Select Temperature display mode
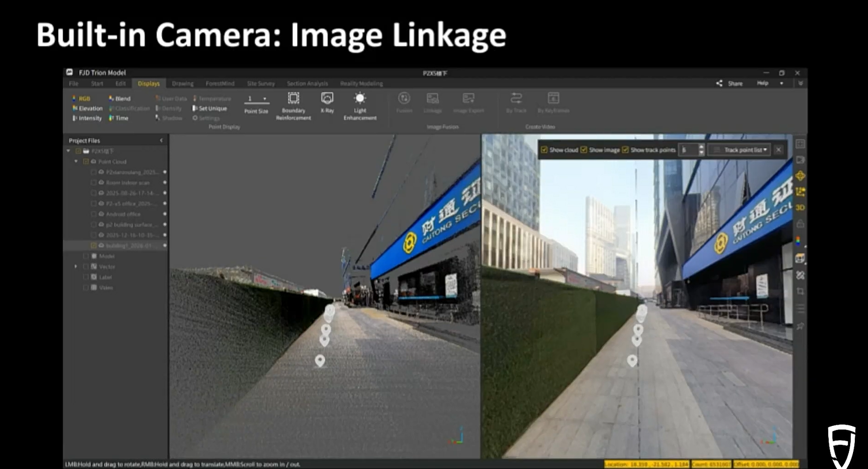The image size is (868, 469). 212,98
